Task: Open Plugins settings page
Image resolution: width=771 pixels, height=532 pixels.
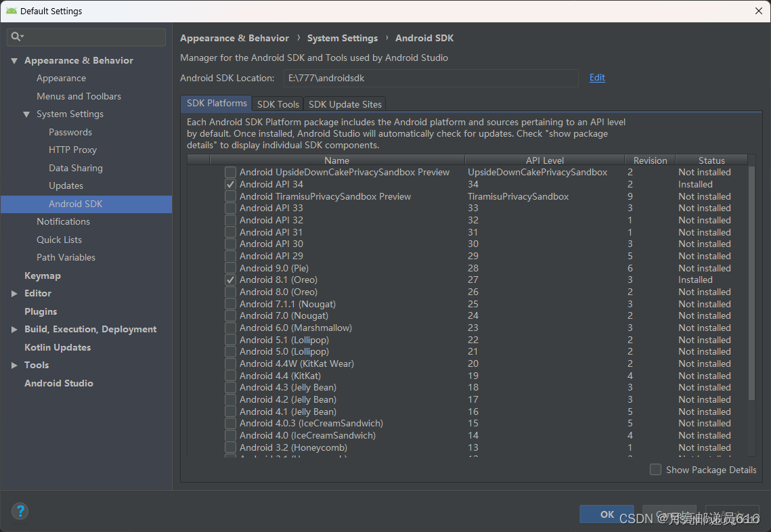Action: point(41,312)
